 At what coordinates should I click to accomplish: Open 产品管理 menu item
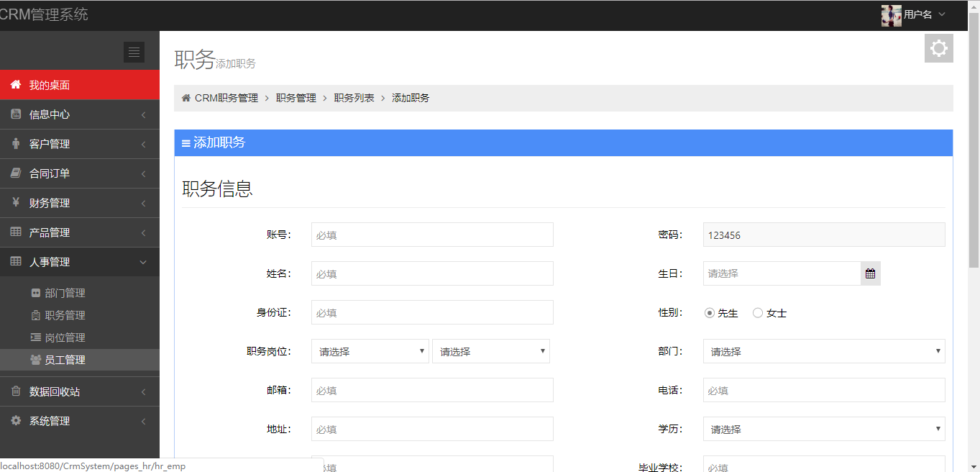coord(80,232)
